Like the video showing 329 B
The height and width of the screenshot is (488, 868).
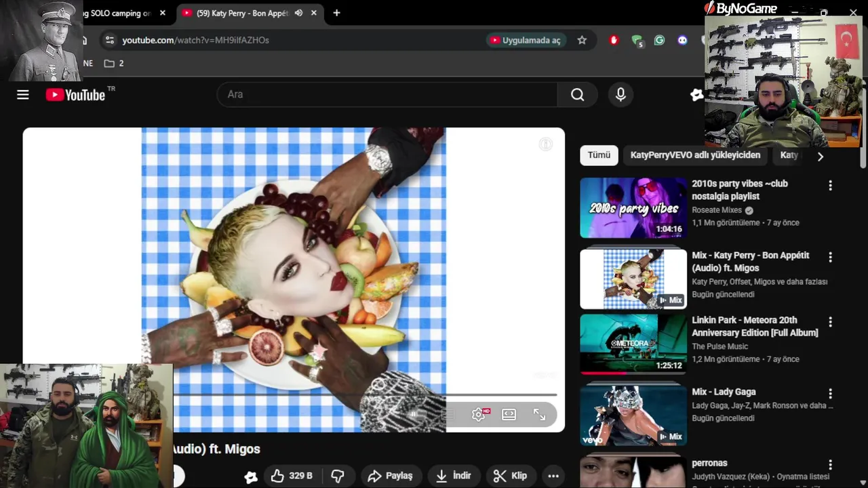(292, 476)
